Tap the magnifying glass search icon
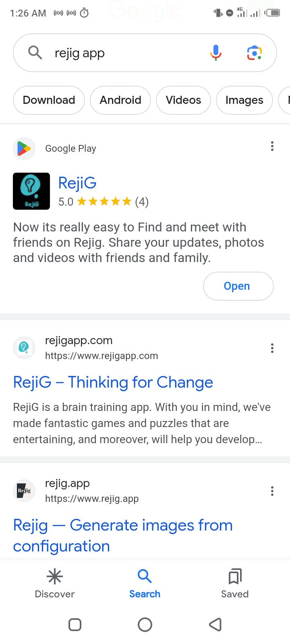The width and height of the screenshot is (290, 644). click(x=35, y=52)
